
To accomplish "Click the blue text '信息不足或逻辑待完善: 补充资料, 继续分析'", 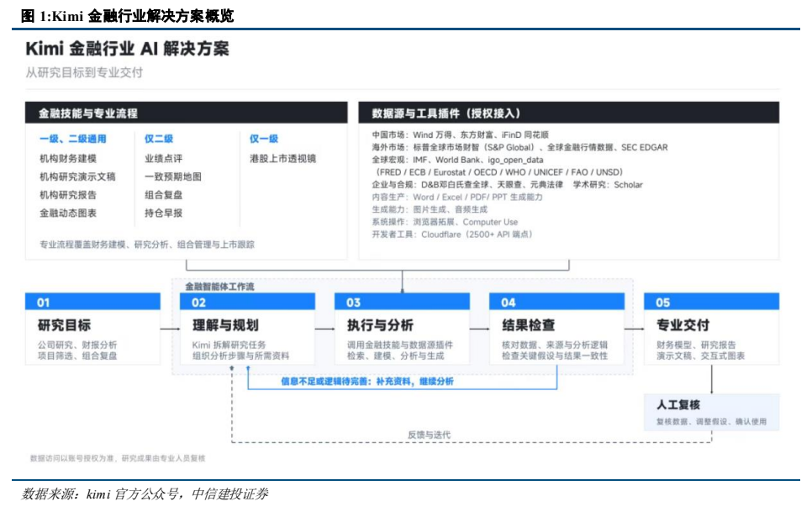I will click(x=367, y=382).
